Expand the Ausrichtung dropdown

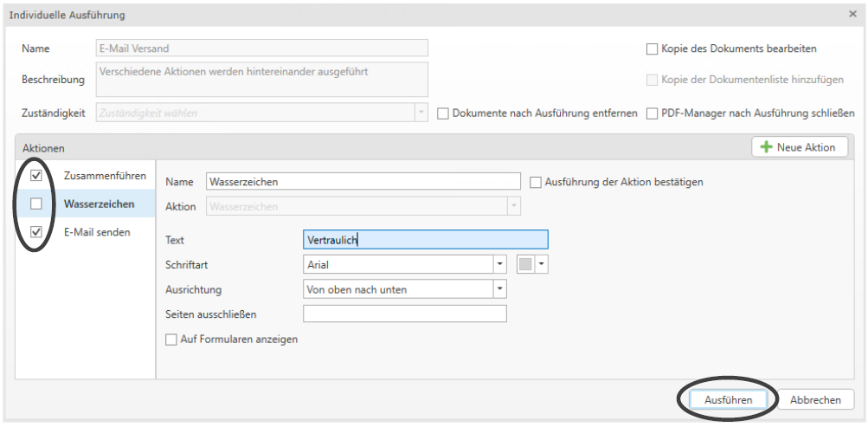pos(499,289)
